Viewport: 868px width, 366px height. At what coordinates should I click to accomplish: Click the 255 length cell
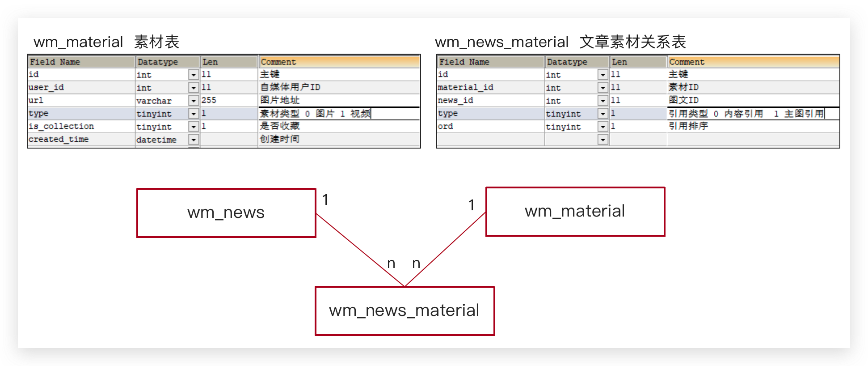coord(229,100)
